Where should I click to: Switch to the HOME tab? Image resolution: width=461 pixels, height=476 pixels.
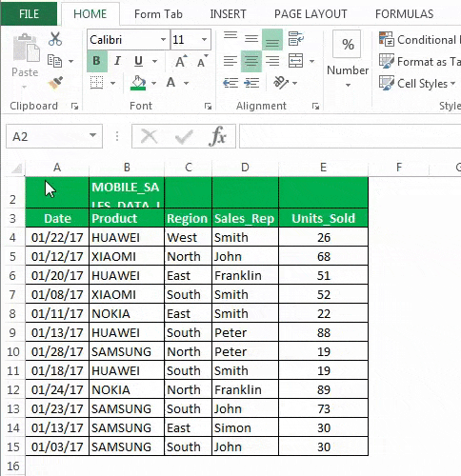[x=90, y=14]
